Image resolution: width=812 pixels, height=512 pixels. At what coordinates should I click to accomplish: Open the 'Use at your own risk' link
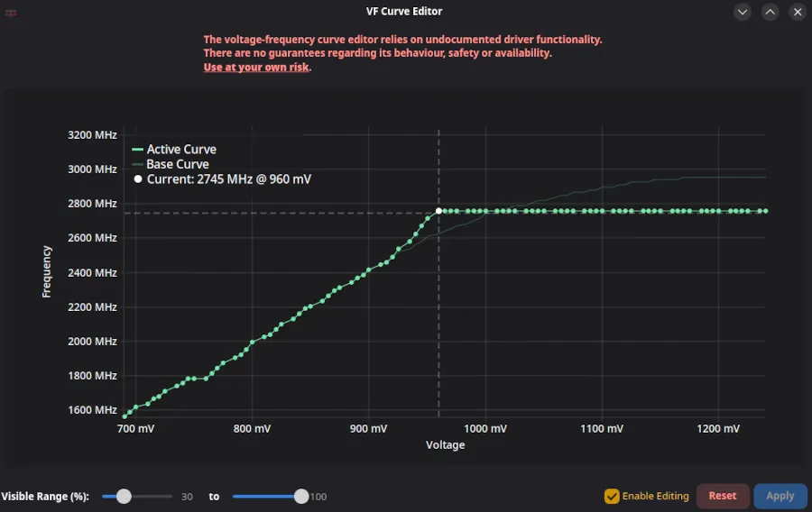coord(256,68)
